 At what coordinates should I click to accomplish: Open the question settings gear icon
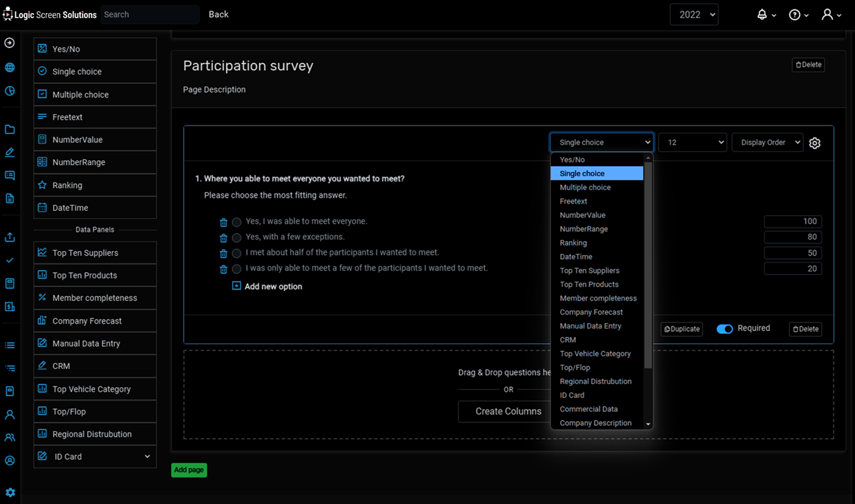point(814,143)
